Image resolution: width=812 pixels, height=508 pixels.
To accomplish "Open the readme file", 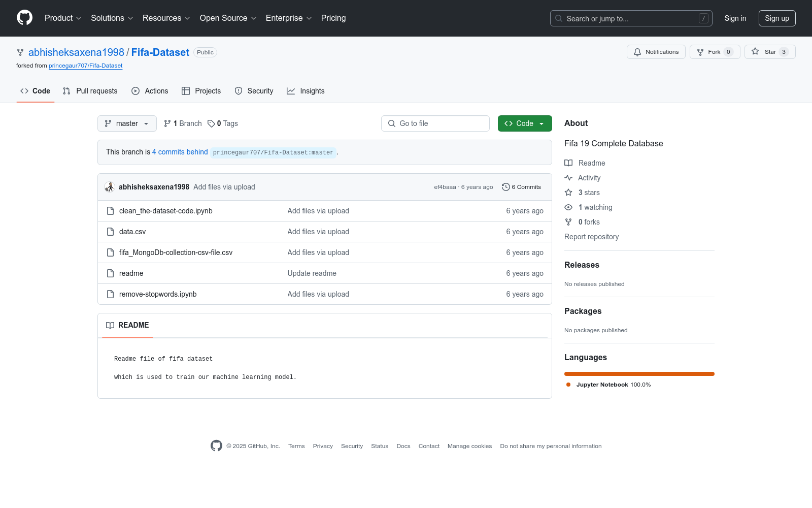I will pos(131,273).
